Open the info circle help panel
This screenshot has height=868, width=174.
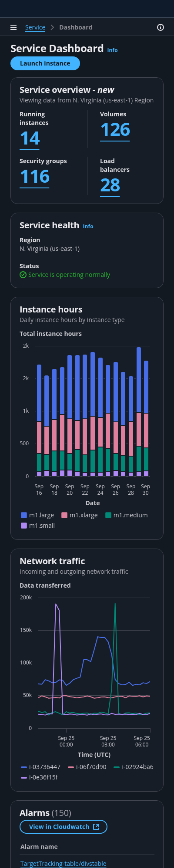click(161, 27)
